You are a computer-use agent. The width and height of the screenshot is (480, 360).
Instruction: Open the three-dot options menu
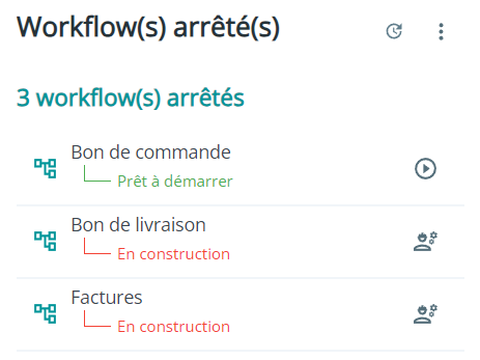(x=441, y=32)
